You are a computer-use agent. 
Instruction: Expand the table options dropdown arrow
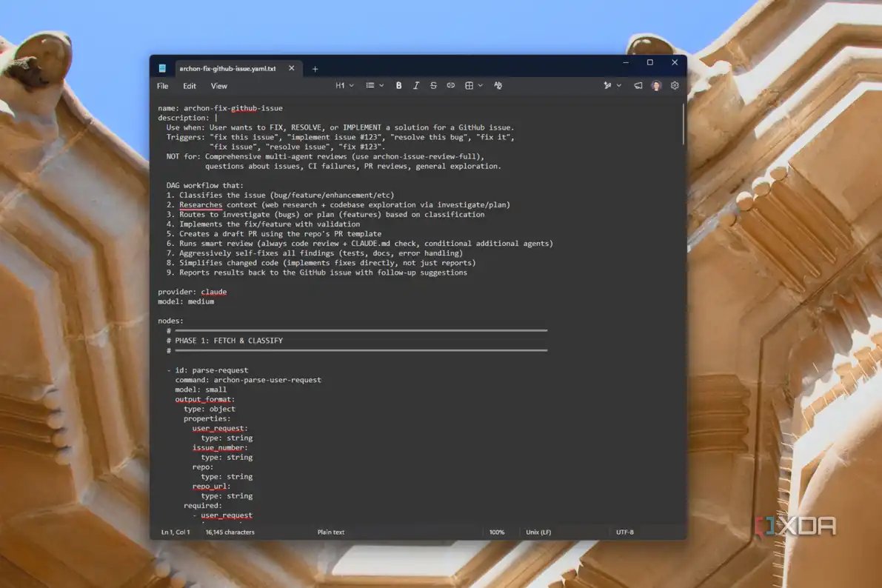point(481,85)
